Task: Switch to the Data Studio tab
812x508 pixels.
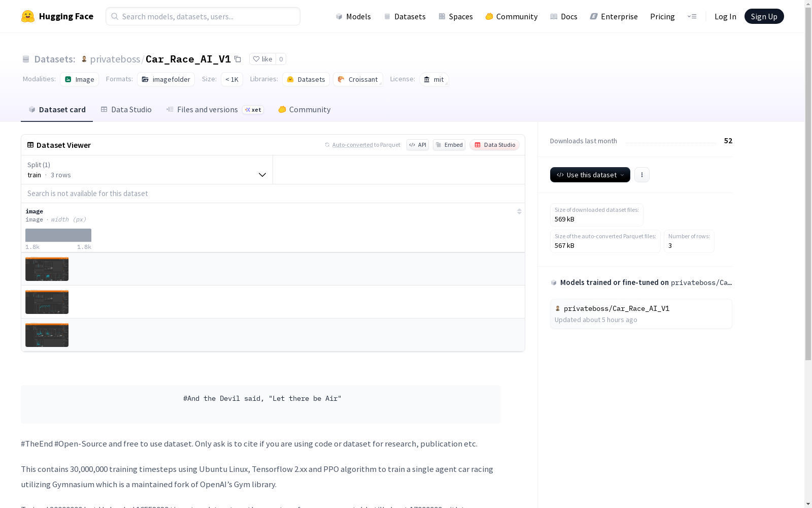Action: 126,110
